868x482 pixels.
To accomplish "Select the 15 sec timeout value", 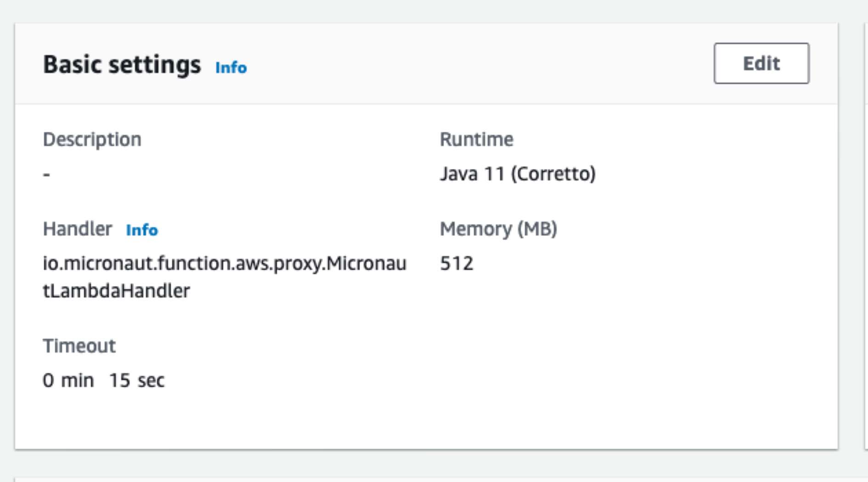I will pos(136,380).
